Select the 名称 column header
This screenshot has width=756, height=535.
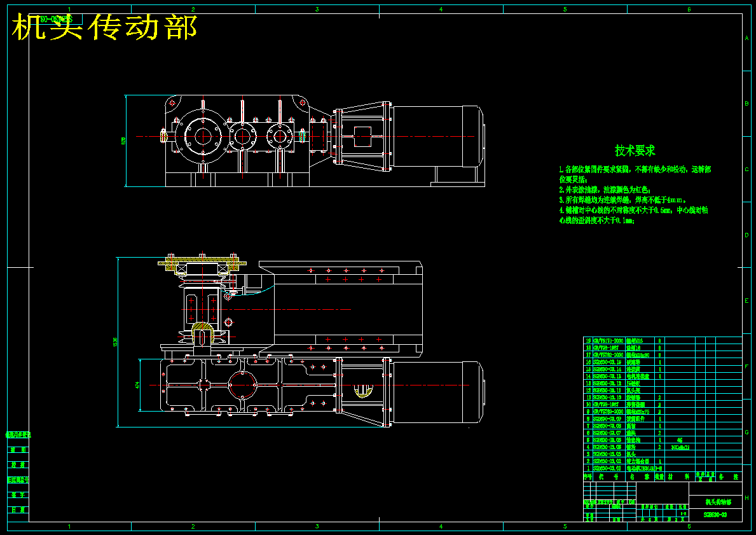point(639,476)
